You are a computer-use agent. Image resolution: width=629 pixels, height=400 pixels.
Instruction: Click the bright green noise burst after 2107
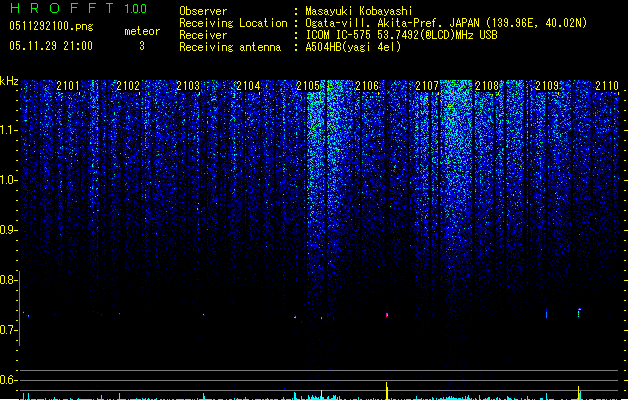click(457, 160)
